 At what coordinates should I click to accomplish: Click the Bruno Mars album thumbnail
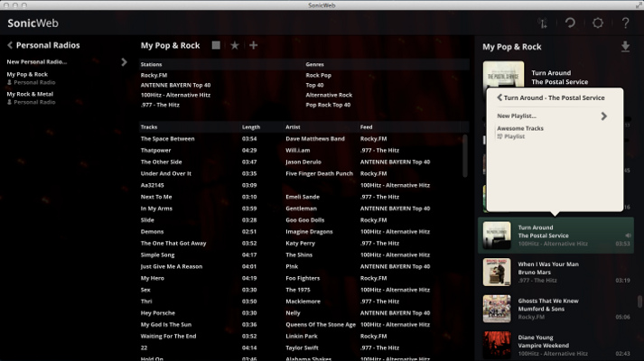tap(497, 271)
